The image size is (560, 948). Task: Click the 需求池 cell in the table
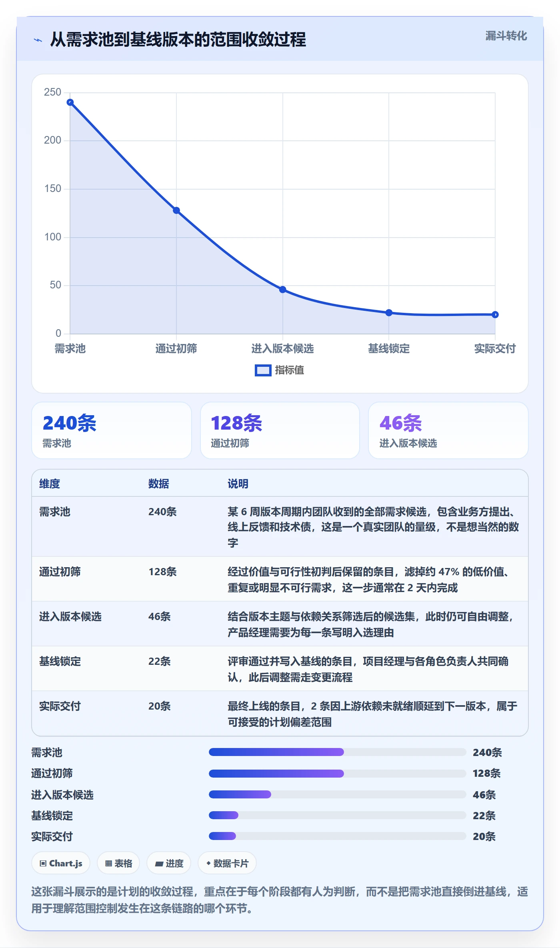55,512
